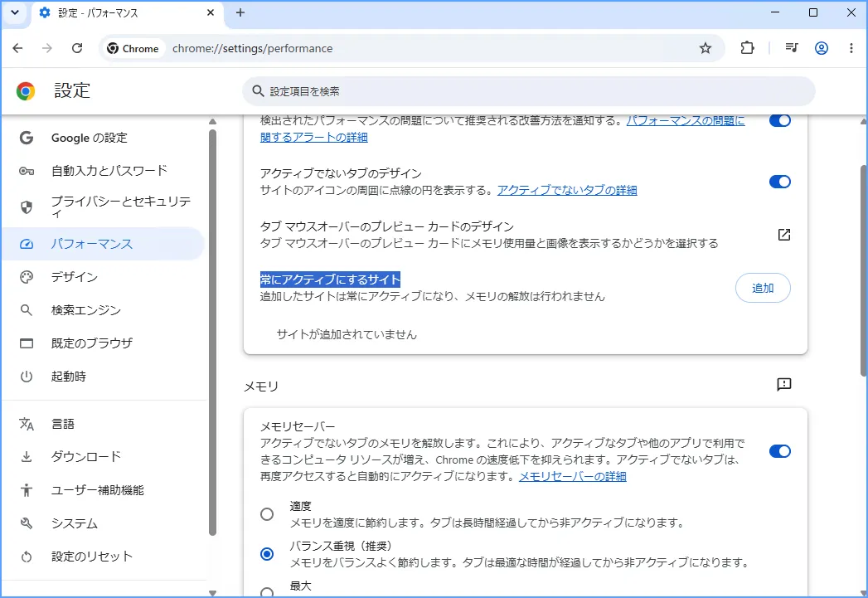868x598 pixels.
Task: Click the speedometer performance icon
Action: pyautogui.click(x=26, y=244)
